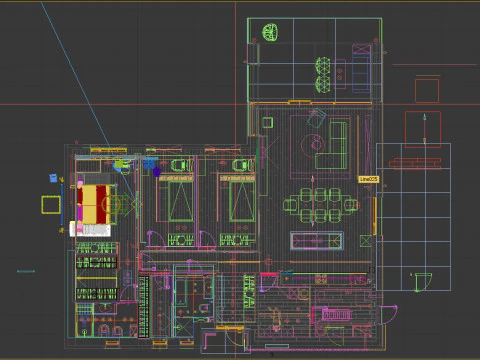This screenshot has width=480, height=360.
Task: Select the lower green wireframe terrace chair
Action: (x=323, y=84)
